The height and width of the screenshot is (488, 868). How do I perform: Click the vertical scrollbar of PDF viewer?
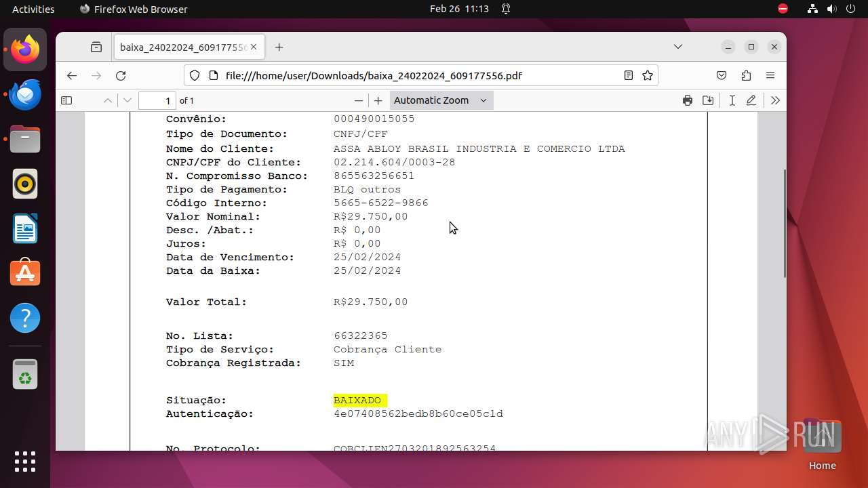(x=785, y=224)
